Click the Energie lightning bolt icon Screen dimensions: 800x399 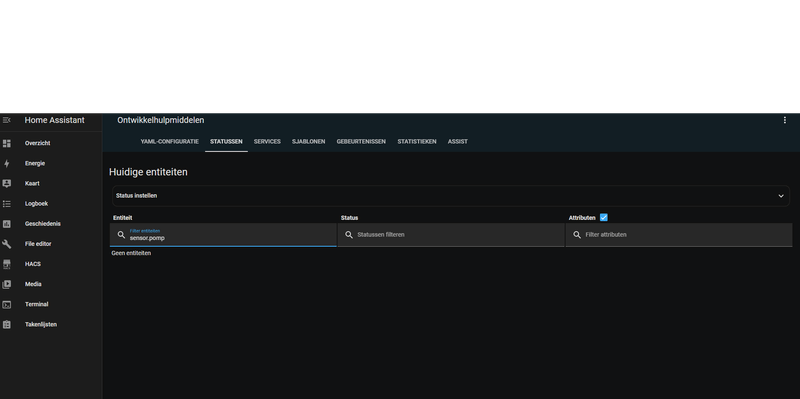(x=7, y=164)
